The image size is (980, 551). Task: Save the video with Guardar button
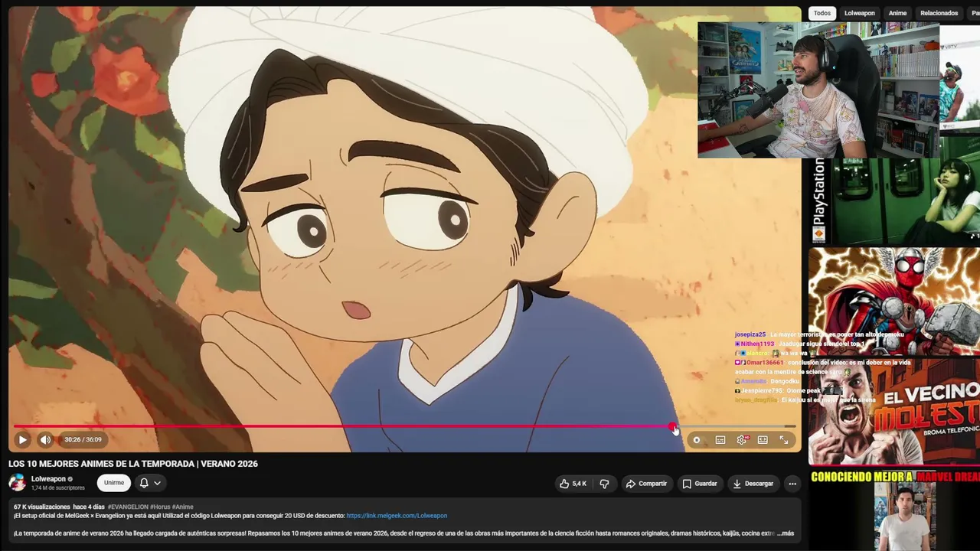(x=700, y=484)
